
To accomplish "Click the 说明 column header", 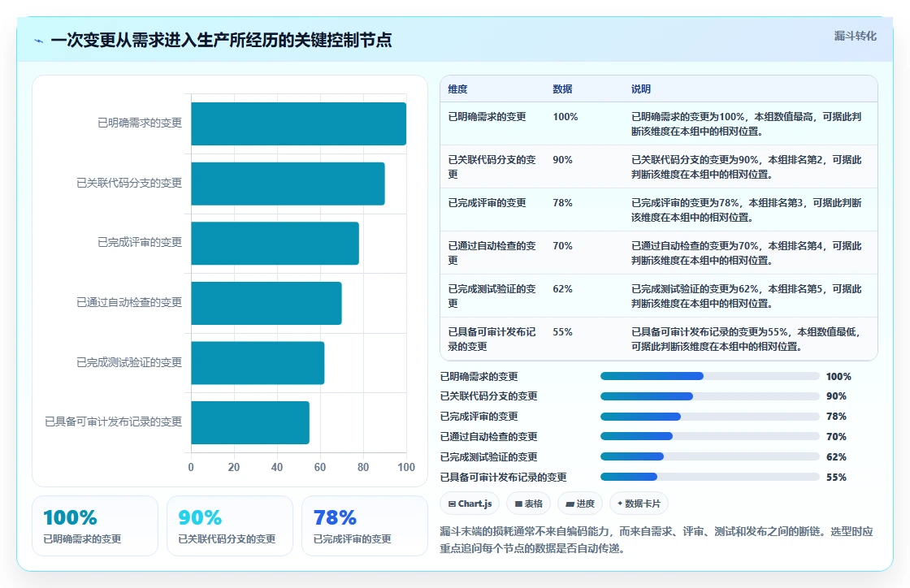I will [x=641, y=89].
